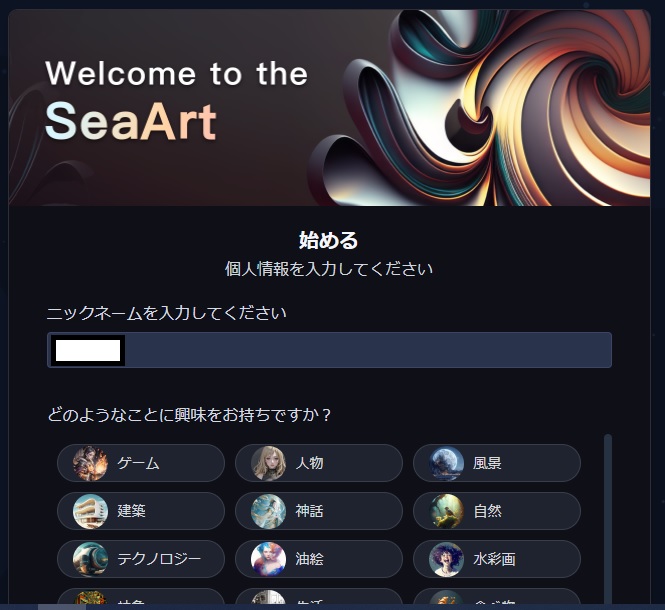Viewport: 665px width, 610px height.
Task: Focus the nickname input field
Action: tap(329, 350)
